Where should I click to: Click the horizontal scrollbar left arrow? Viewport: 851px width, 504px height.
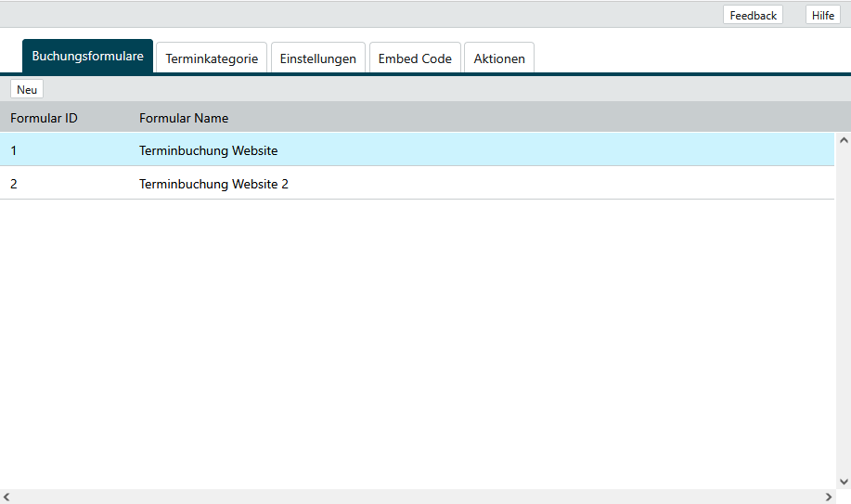pos(6,497)
